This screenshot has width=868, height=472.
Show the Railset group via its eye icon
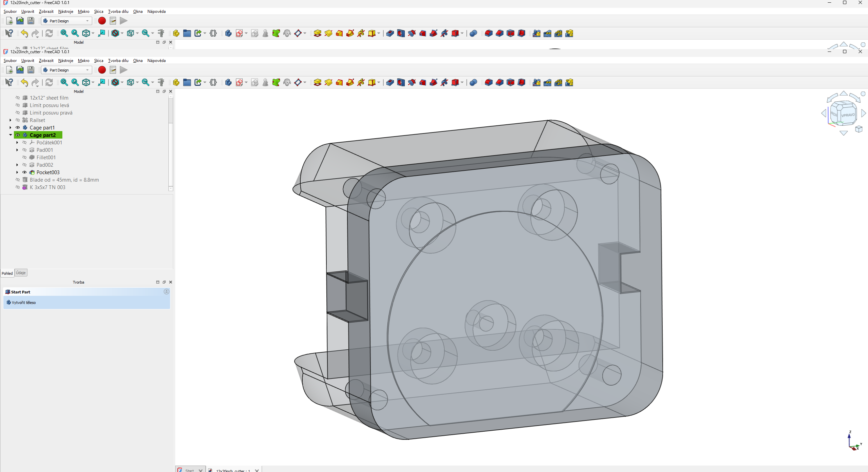(18, 120)
